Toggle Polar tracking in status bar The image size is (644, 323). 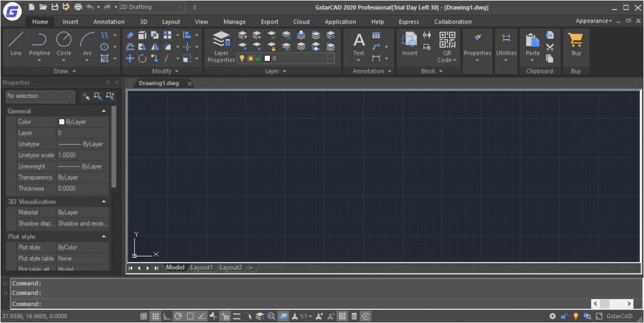[178, 316]
